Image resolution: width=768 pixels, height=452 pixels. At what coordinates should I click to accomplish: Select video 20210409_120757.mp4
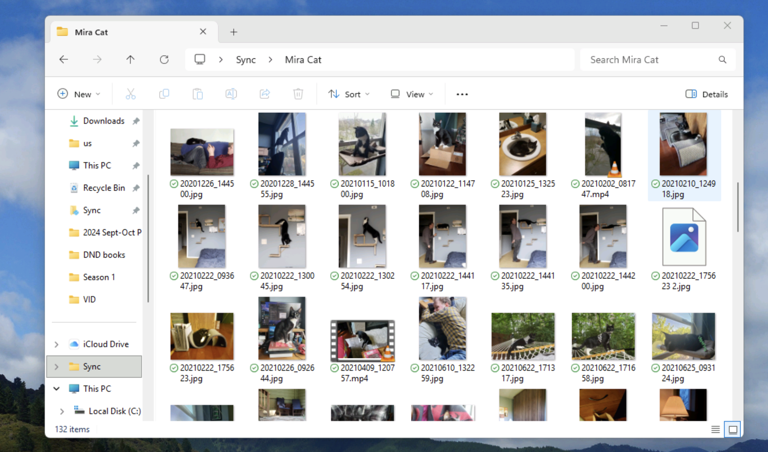tap(362, 340)
